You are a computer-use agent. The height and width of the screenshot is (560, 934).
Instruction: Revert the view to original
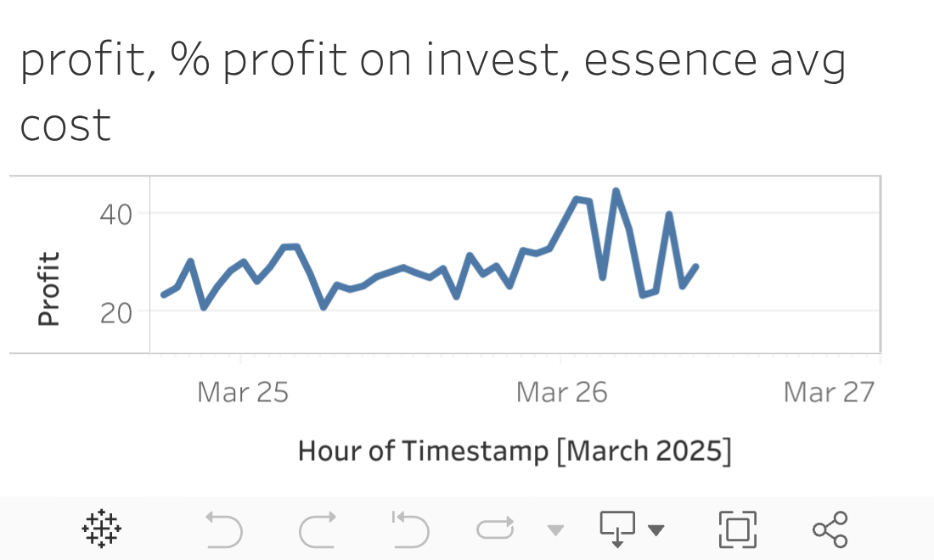410,530
